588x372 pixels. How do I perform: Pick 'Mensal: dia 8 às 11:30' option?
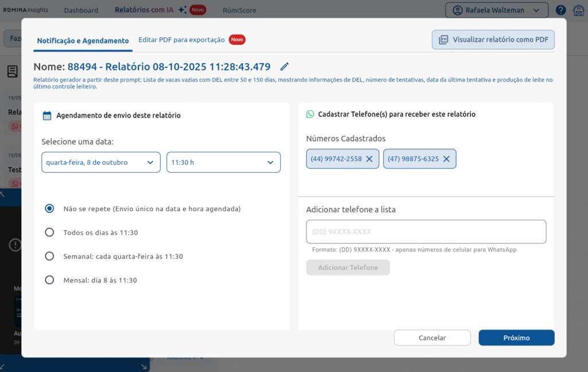pos(50,280)
